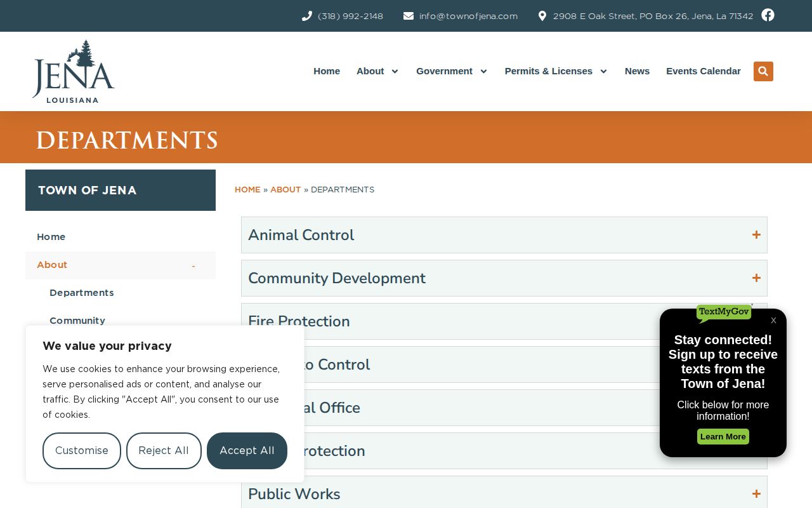Click the Customise cookies button
This screenshot has width=812, height=508.
coord(82,451)
